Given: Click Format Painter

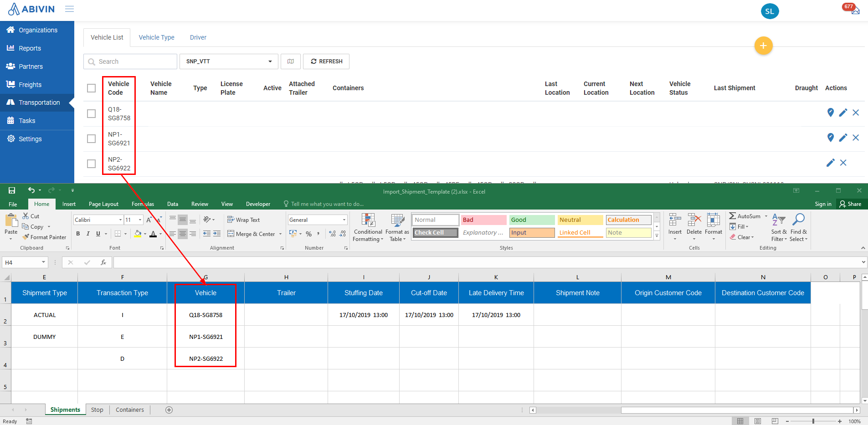Looking at the screenshot, I should pos(45,237).
